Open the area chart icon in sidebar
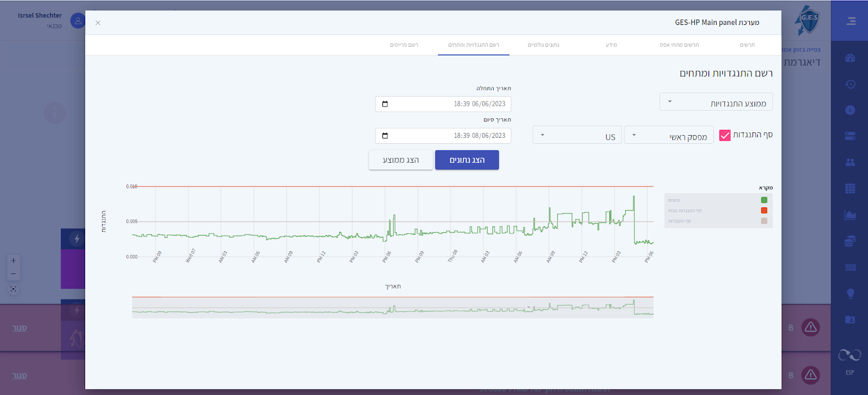This screenshot has height=395, width=868. coord(850,215)
